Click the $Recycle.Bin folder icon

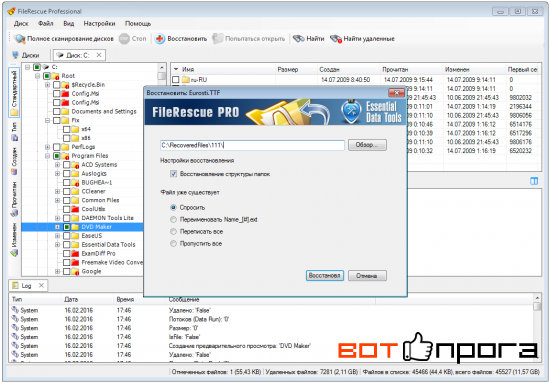point(65,85)
